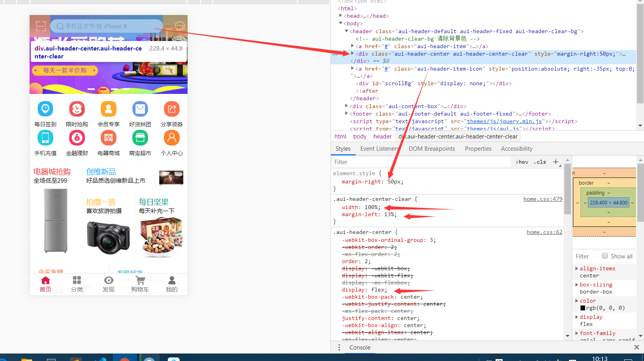This screenshot has width=644, height=361.
Task: Tap the message bubble icon in the app header
Action: (180, 26)
